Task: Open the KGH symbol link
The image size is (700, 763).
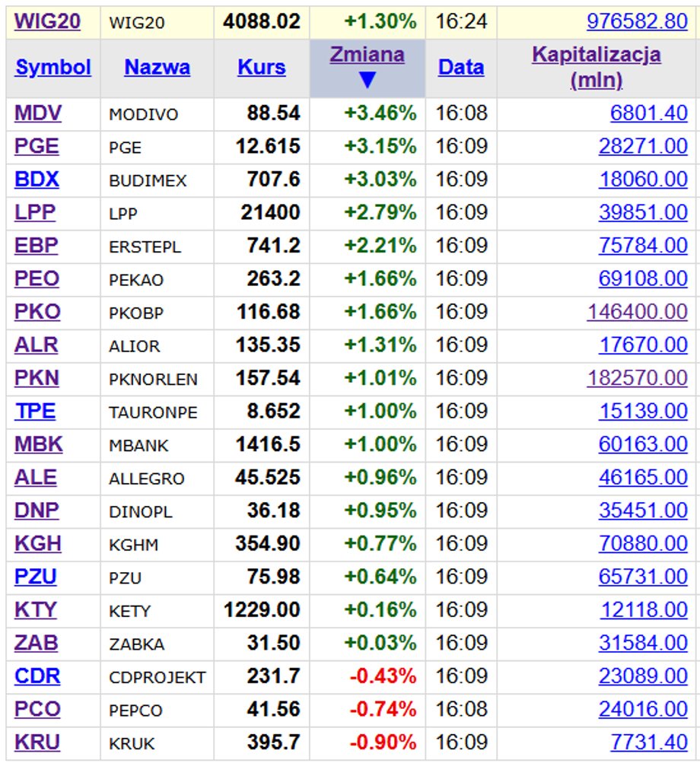Action: [38, 543]
